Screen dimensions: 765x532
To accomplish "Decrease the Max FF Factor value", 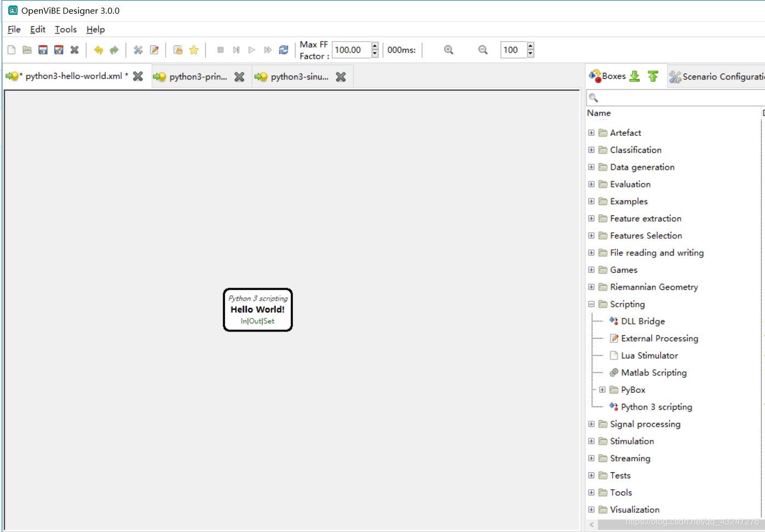I will [x=375, y=54].
